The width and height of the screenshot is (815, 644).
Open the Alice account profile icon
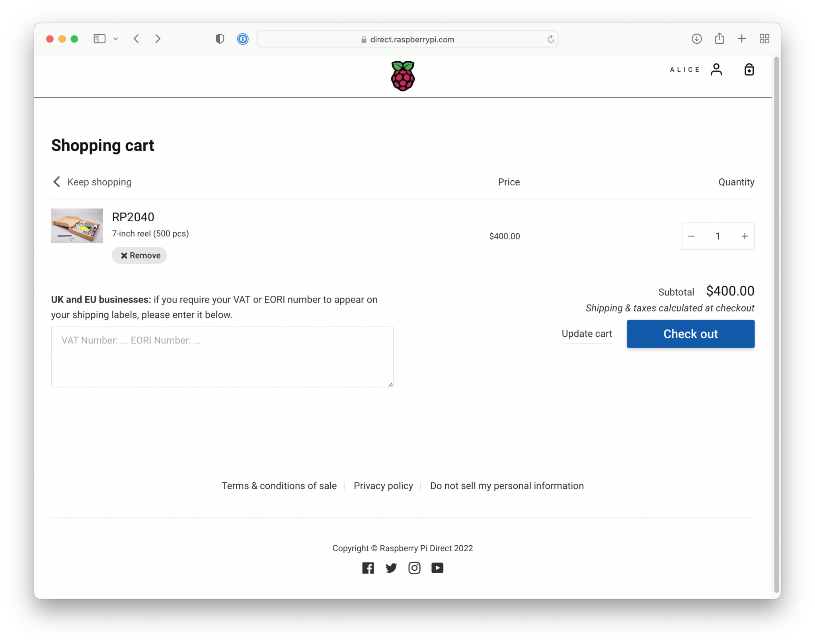716,70
